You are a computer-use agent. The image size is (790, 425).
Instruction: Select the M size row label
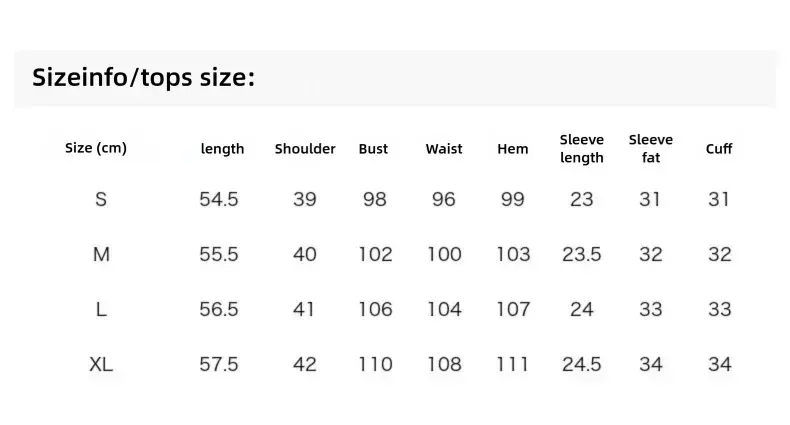[x=101, y=254]
